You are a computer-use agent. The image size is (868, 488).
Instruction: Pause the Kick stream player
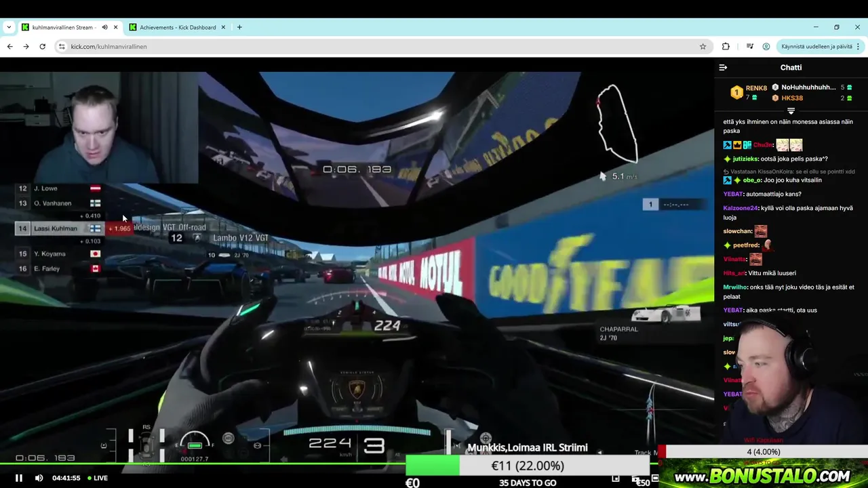[19, 478]
